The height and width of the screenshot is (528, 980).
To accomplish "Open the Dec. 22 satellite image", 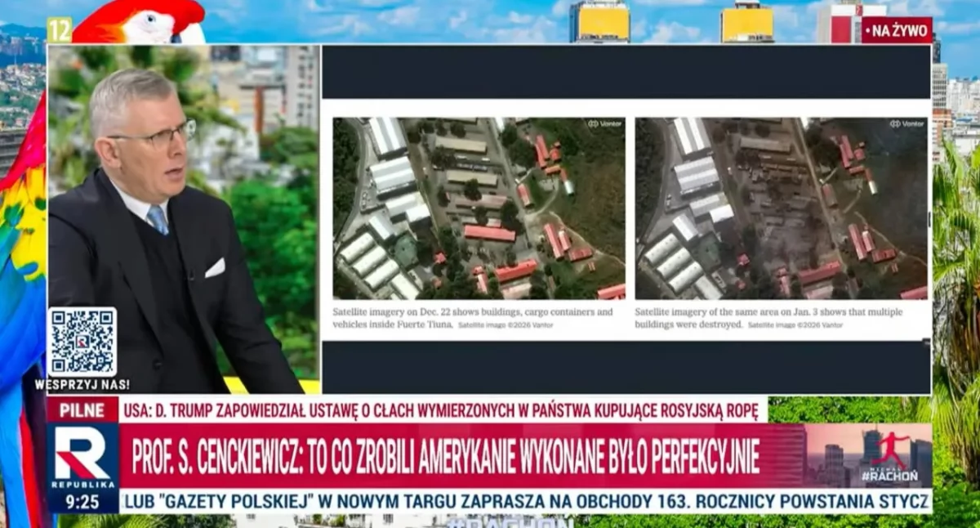I will 479,208.
